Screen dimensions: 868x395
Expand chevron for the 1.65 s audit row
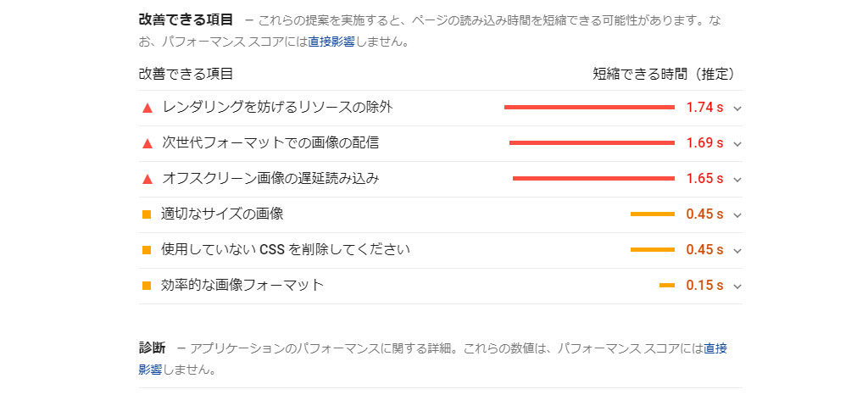tap(737, 180)
